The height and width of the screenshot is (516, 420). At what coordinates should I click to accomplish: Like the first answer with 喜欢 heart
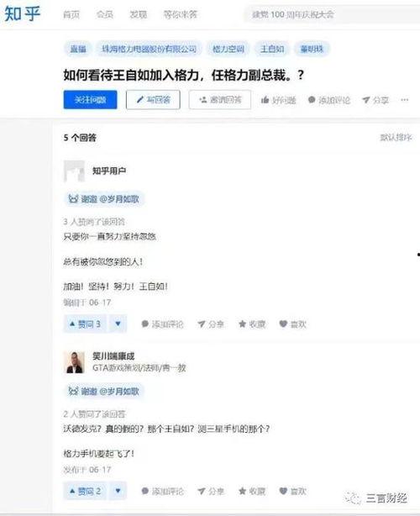292,324
